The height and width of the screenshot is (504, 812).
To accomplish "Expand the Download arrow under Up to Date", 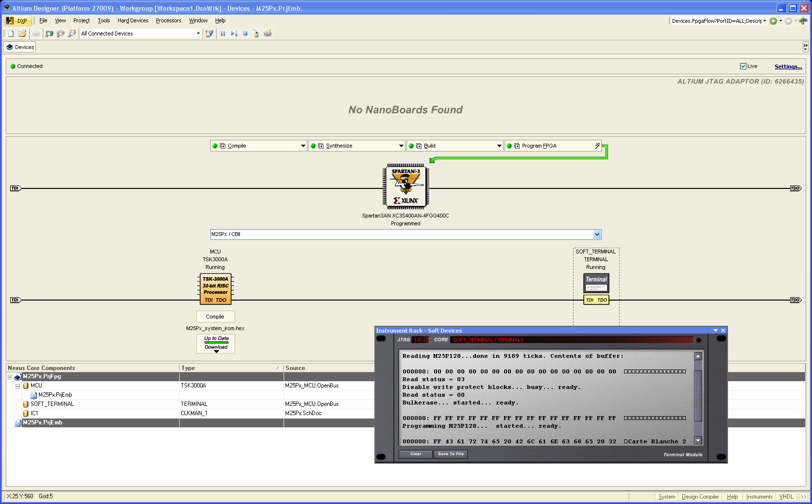I will point(217,351).
